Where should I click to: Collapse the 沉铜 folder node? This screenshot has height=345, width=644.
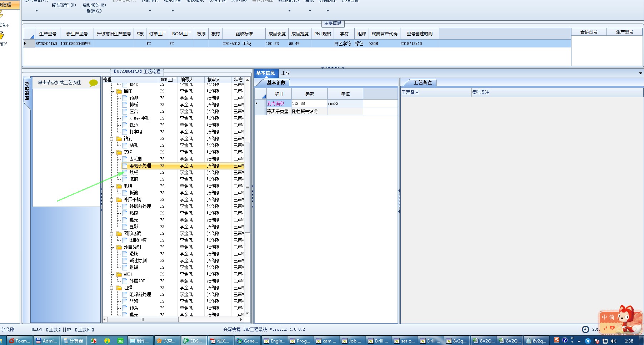(112, 152)
